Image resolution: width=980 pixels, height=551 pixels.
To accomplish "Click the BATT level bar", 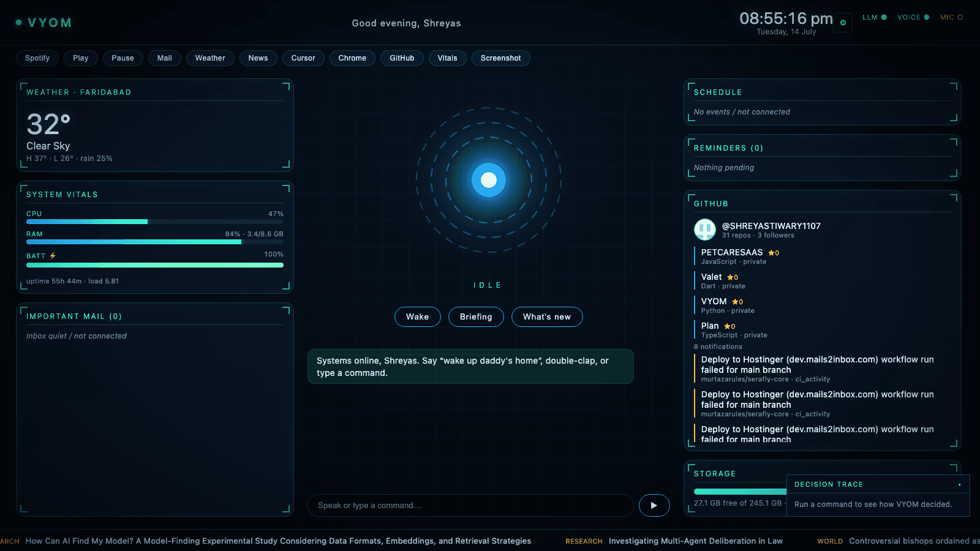I will pos(155,265).
